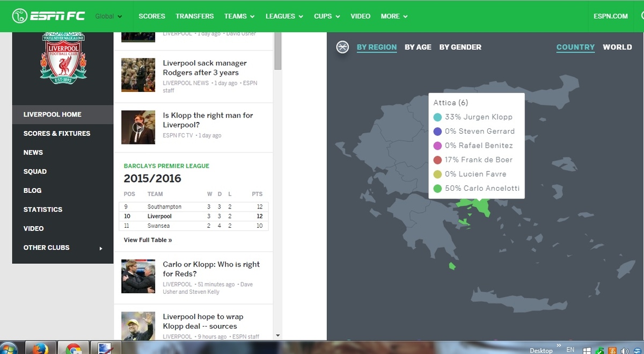Click the Desktop toolbar on taskbar

(x=541, y=351)
